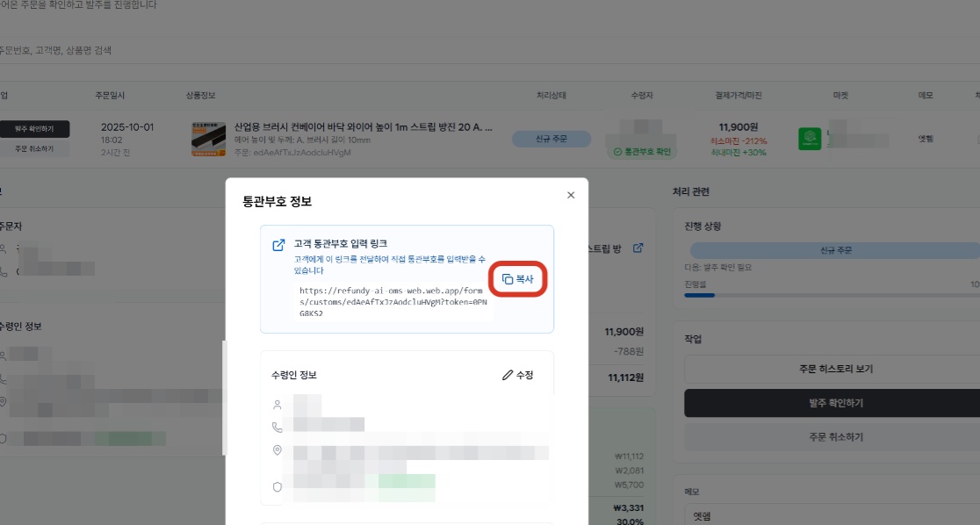
Task: Click the 상품정보 column header
Action: tap(200, 95)
